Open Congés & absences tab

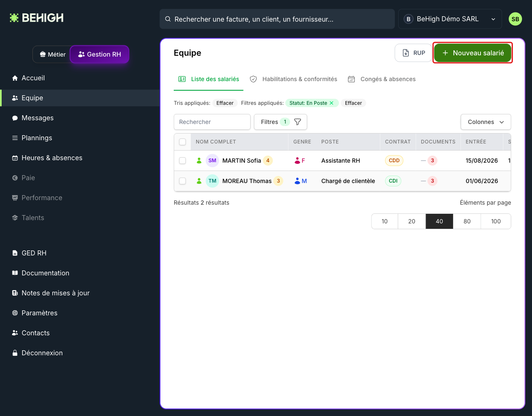[382, 79]
